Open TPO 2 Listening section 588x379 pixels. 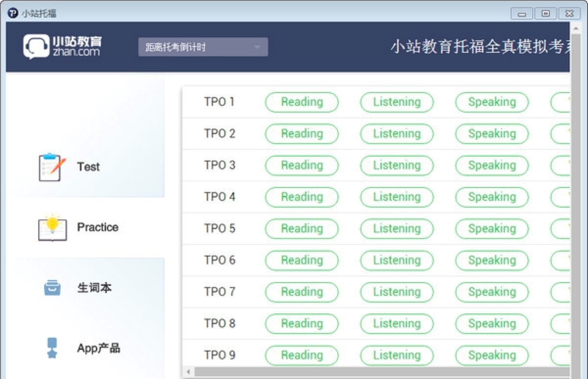coord(397,134)
